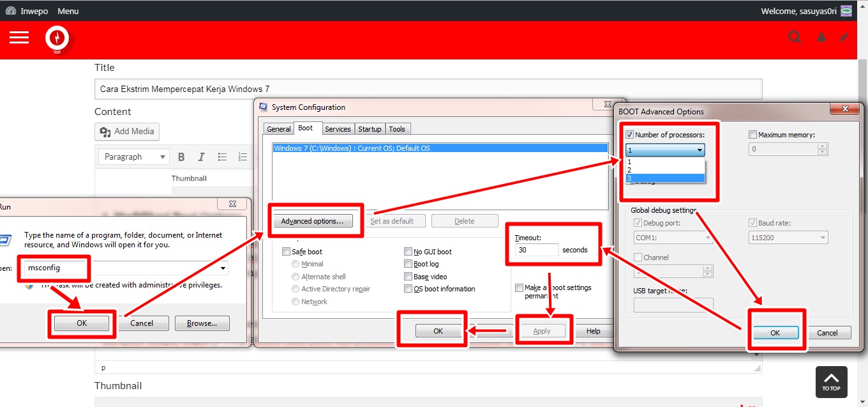Click the Add Media button
The width and height of the screenshot is (868, 407).
point(127,132)
